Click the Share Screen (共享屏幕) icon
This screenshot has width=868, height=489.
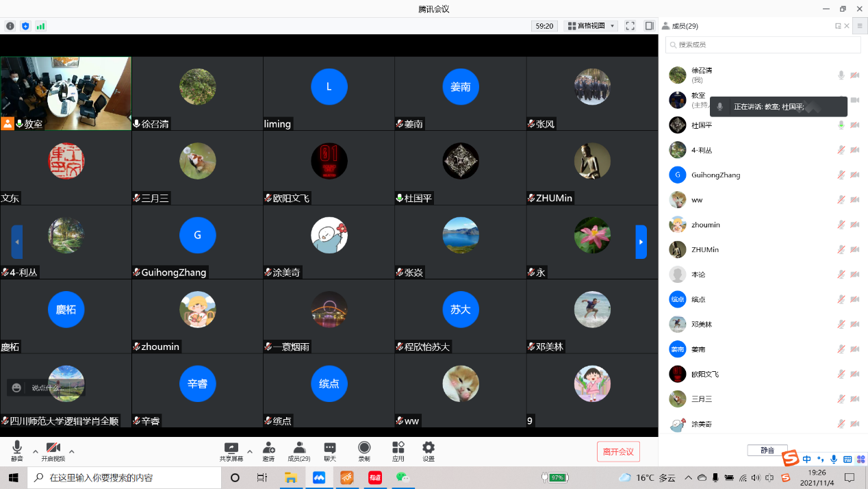231,451
